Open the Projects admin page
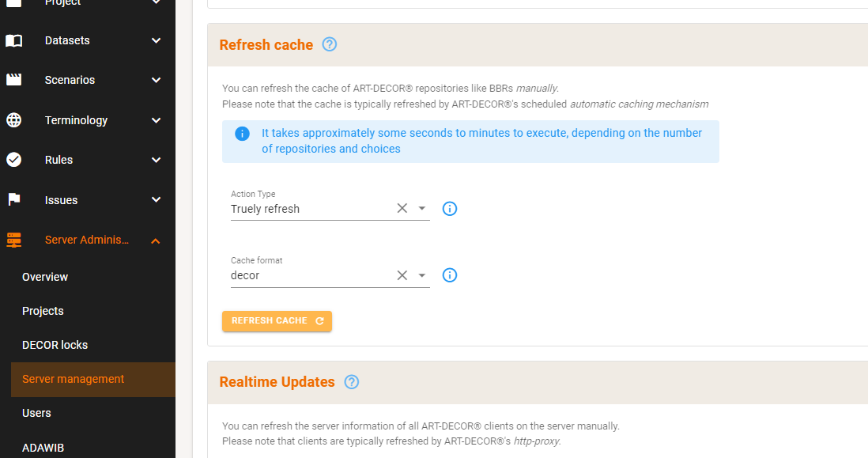Screen dimensions: 868x458 43,311
